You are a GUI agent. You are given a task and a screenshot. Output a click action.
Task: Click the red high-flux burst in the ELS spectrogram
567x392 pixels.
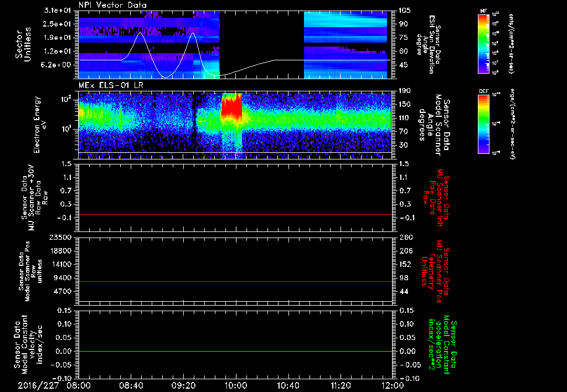(x=231, y=107)
